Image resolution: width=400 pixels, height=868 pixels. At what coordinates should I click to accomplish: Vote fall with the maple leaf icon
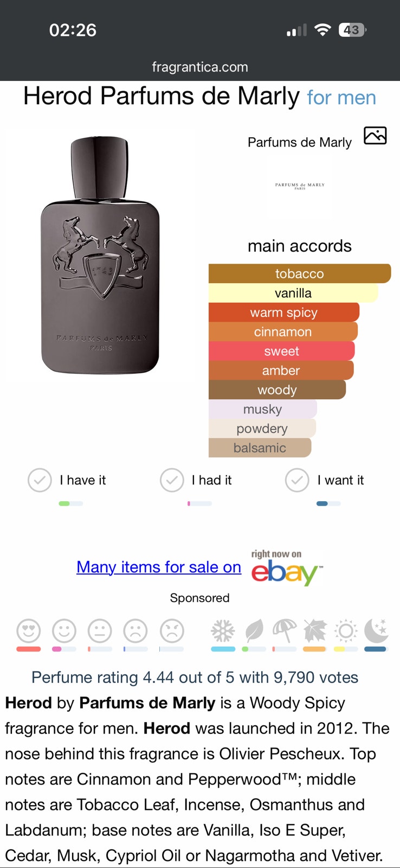pyautogui.click(x=315, y=631)
